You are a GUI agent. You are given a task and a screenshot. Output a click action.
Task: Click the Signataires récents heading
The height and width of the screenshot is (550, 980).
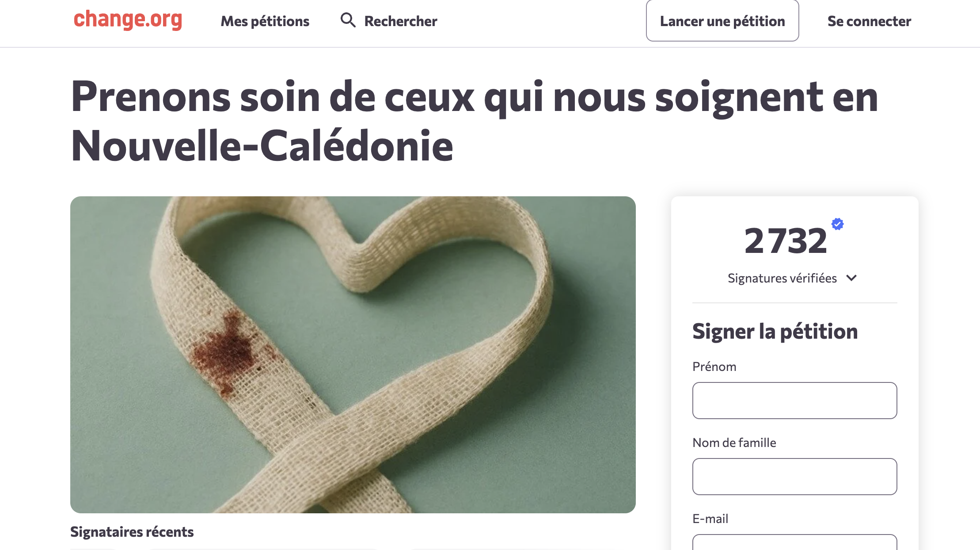(x=132, y=532)
